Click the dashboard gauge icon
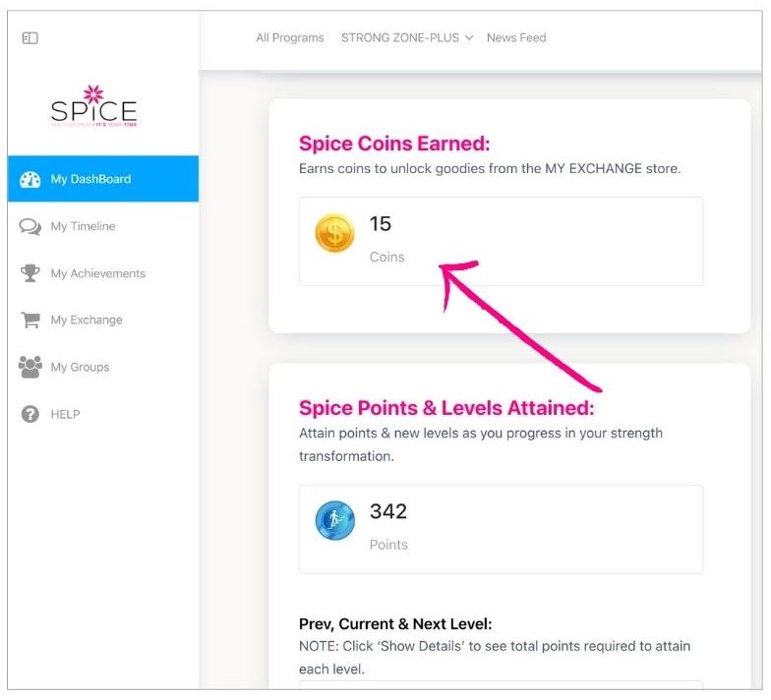 [30, 180]
